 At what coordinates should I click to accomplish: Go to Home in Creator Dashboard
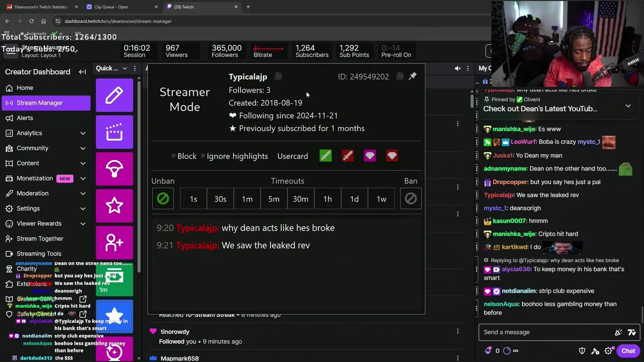[x=45, y=87]
